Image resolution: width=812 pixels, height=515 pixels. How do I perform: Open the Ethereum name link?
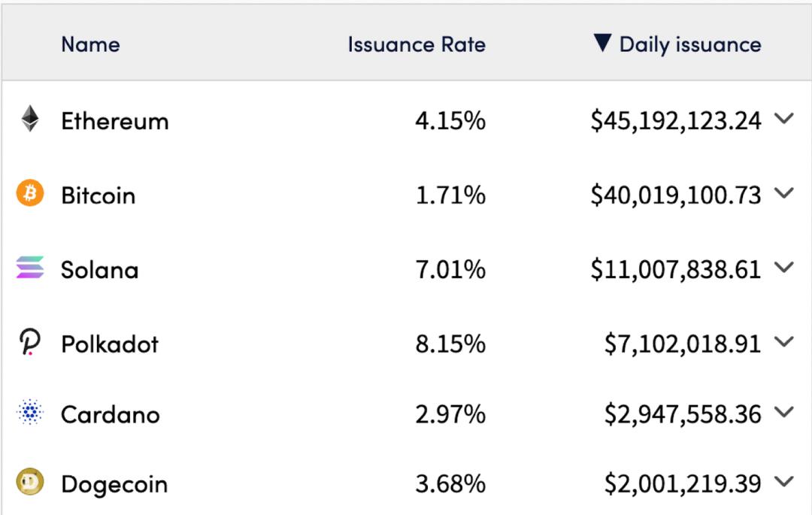click(115, 120)
